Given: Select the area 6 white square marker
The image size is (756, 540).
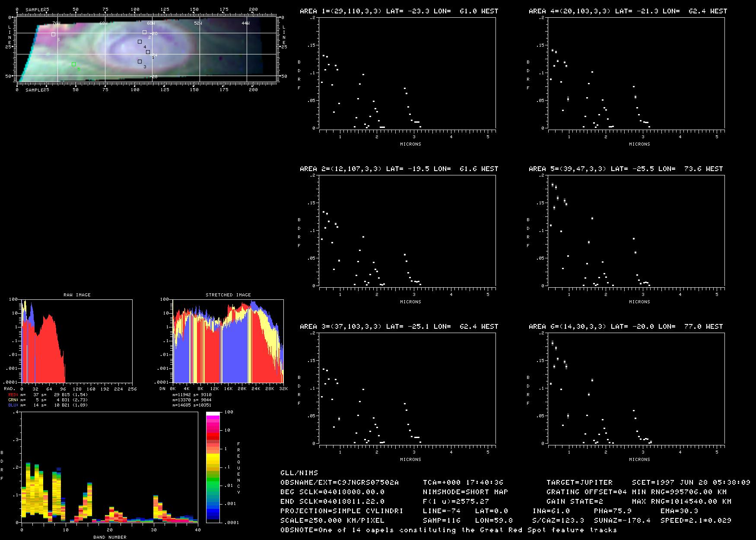Looking at the screenshot, I should click(x=53, y=35).
